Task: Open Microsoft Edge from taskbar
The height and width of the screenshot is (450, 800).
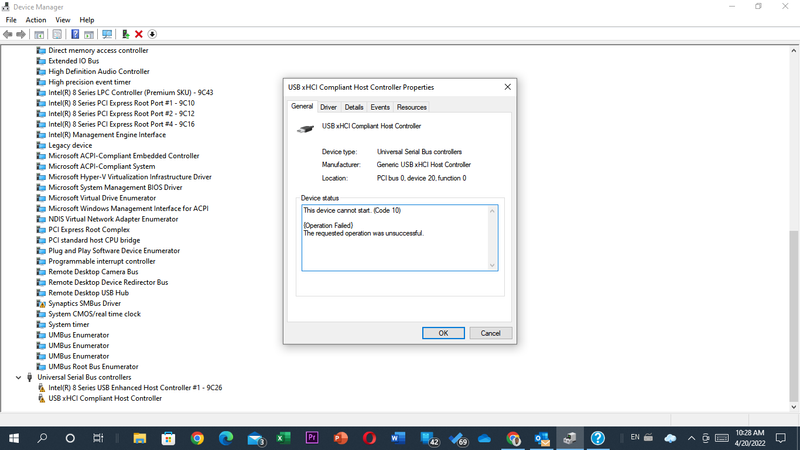Action: 226,438
